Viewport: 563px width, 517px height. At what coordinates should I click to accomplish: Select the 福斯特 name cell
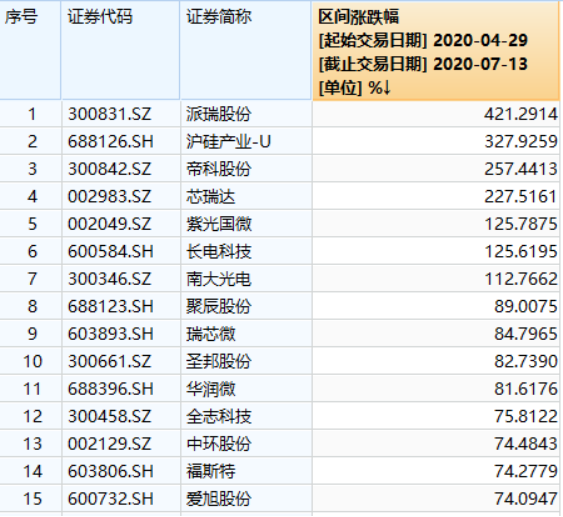(x=211, y=471)
